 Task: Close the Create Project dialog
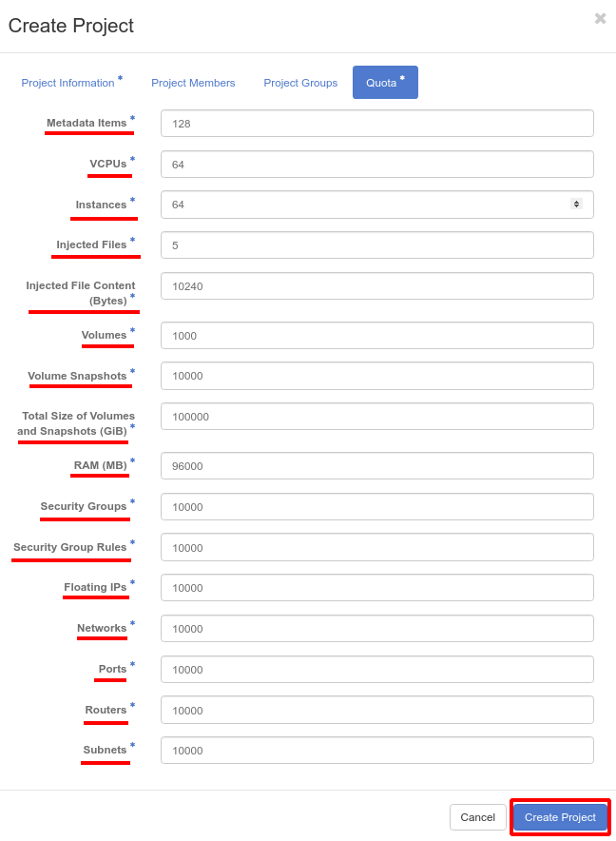click(600, 19)
